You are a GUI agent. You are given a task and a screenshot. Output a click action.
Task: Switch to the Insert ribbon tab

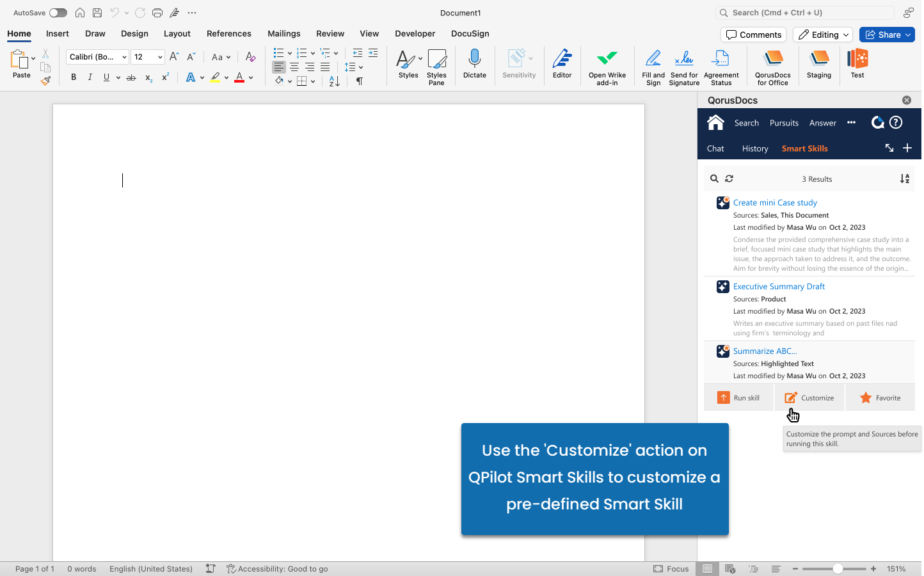click(x=58, y=33)
